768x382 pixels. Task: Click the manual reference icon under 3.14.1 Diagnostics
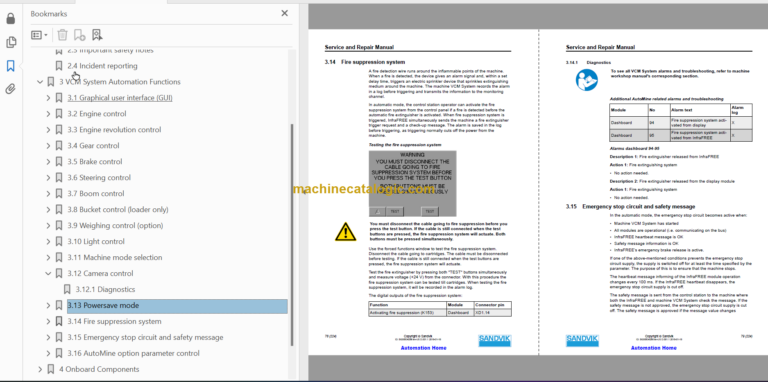[586, 79]
